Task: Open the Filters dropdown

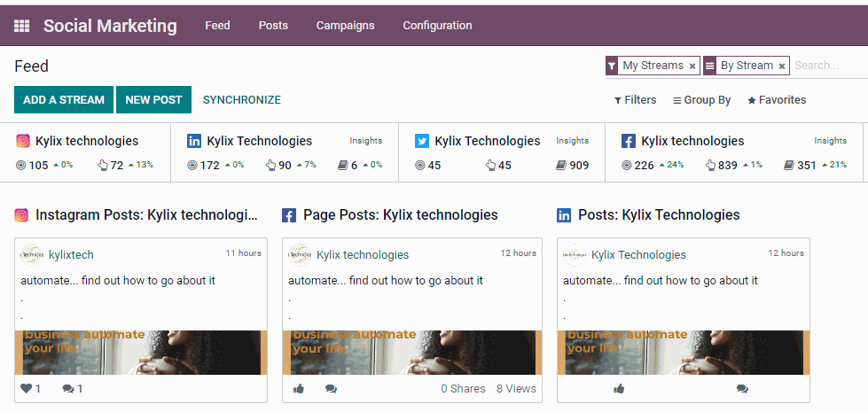Action: click(x=635, y=100)
